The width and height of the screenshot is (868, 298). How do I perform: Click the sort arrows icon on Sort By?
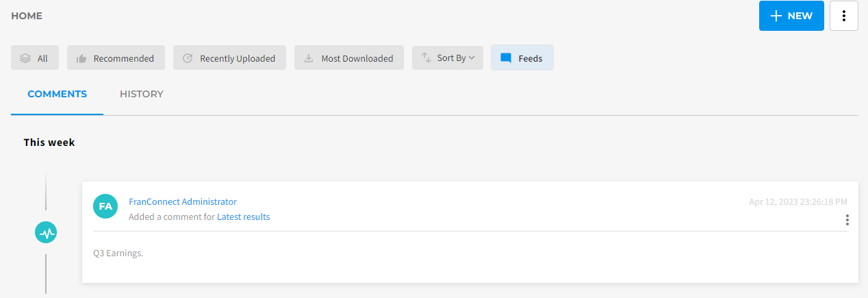[426, 58]
